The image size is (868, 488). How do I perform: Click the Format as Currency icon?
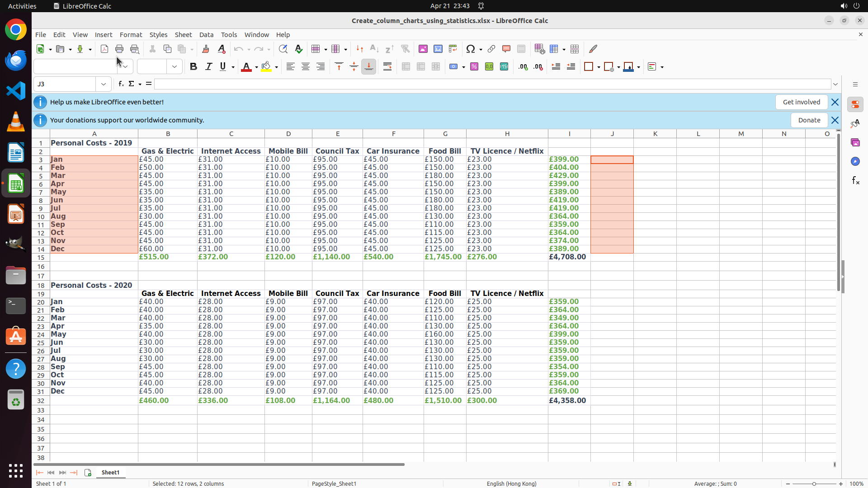coord(454,67)
